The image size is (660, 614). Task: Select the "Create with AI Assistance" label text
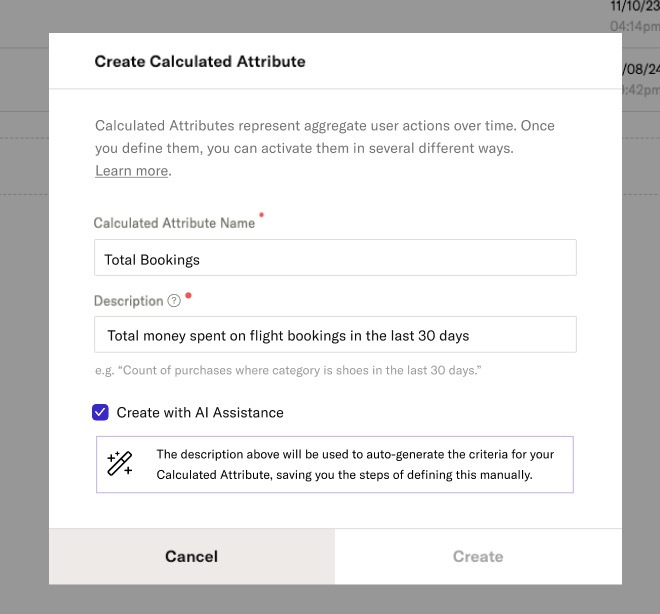(200, 412)
